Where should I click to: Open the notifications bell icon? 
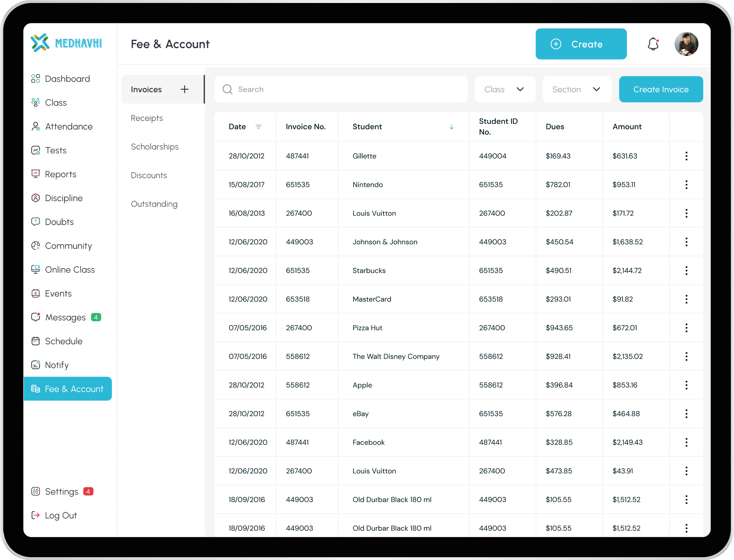(x=653, y=44)
